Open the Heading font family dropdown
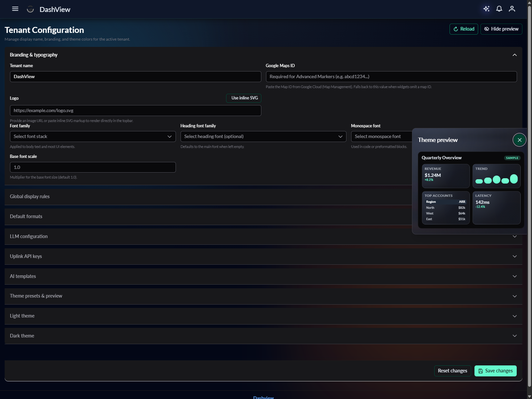Viewport: 532px width, 399px height. point(263,136)
